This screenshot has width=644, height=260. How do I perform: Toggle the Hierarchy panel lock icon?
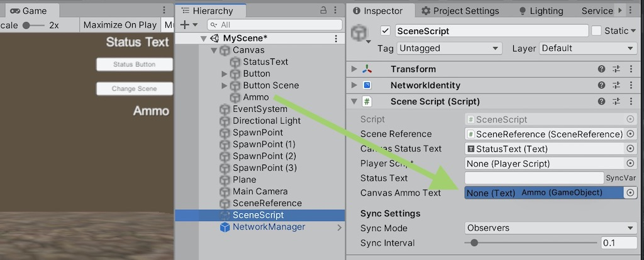pos(324,10)
